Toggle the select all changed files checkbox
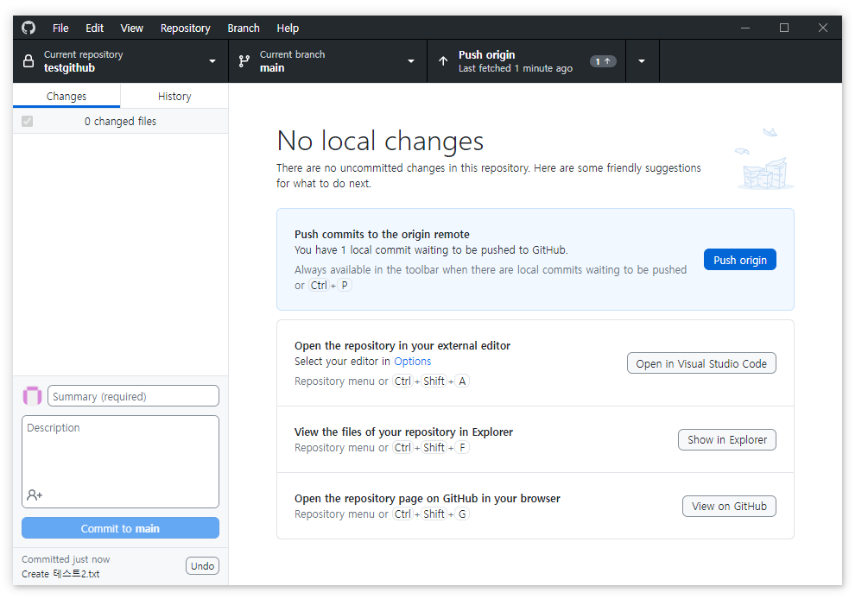This screenshot has height=605, width=868. click(x=27, y=121)
